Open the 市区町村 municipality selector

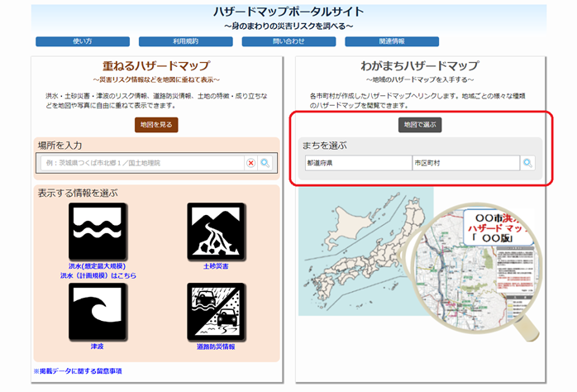point(466,163)
